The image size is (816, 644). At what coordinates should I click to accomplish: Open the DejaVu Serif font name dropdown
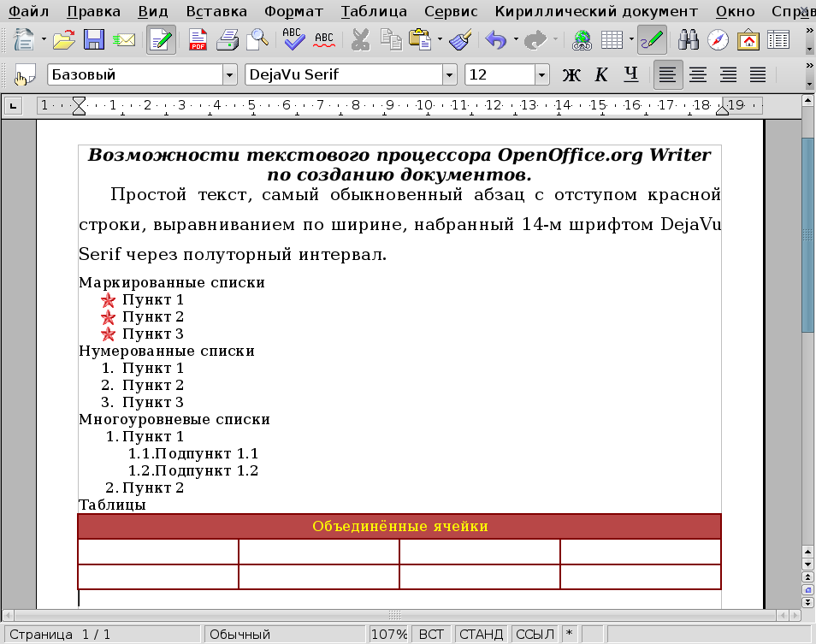[449, 75]
